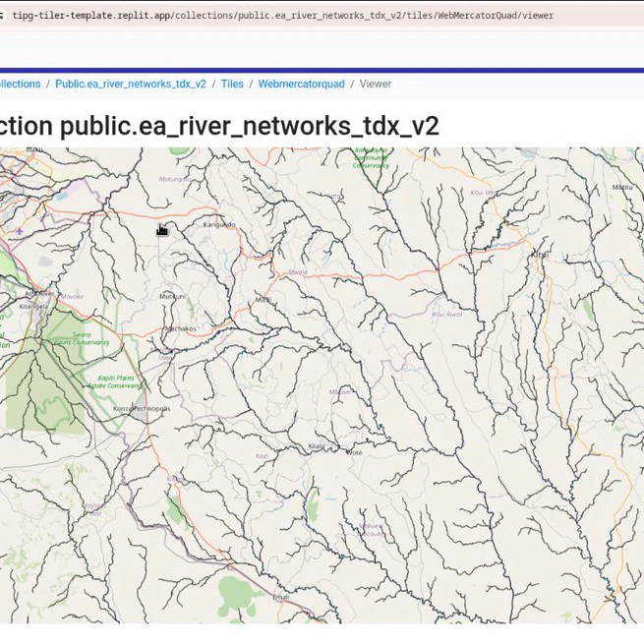Go to the Tiles breadcrumb
This screenshot has height=644, width=644.
click(x=232, y=85)
